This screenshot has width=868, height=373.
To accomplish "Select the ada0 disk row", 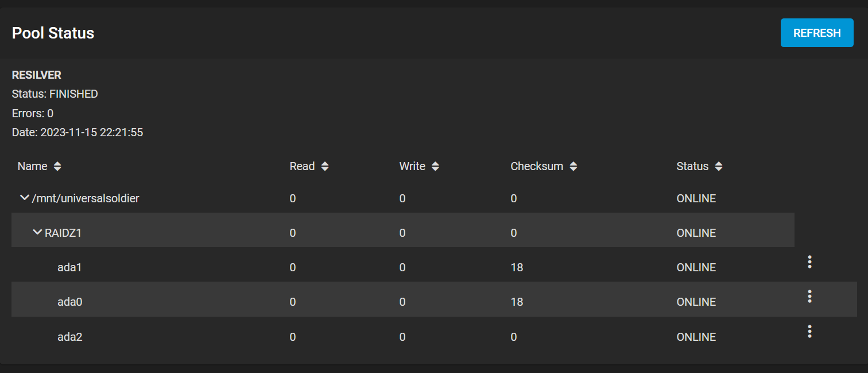I will (434, 302).
